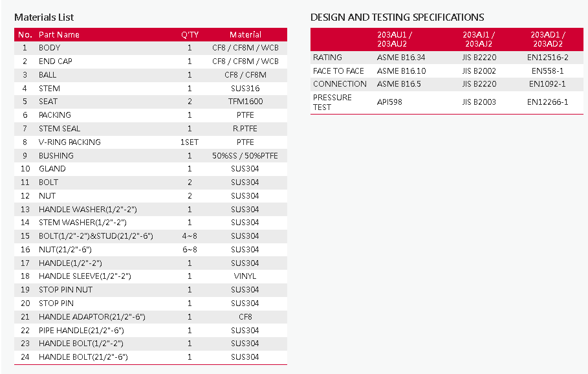This screenshot has width=588, height=374.
Task: Click the "BALL" row name
Action: [48, 75]
